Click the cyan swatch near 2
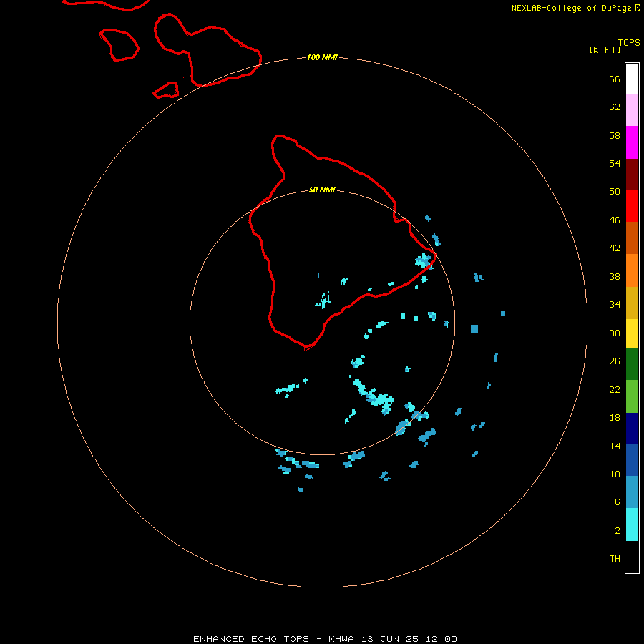This screenshot has height=644, width=644. [x=632, y=525]
